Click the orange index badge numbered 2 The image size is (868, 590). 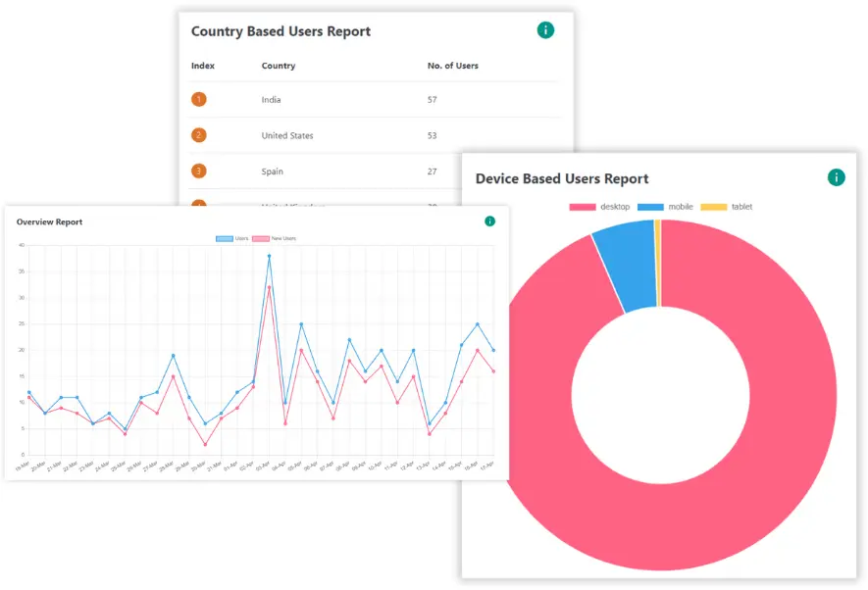click(x=199, y=135)
